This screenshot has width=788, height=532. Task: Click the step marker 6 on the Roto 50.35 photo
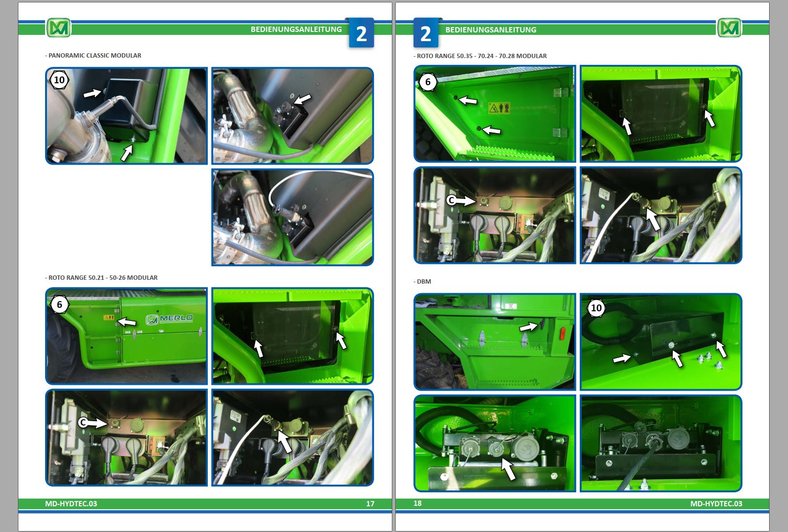429,81
